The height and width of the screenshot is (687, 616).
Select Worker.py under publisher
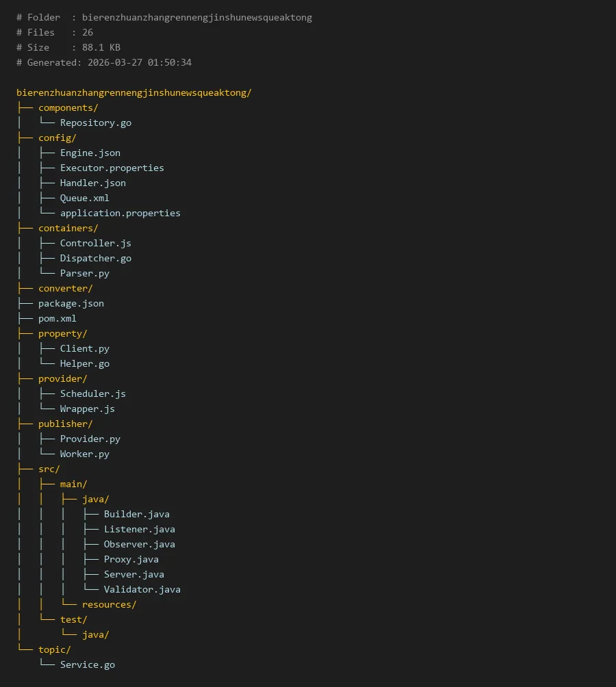pyautogui.click(x=84, y=454)
